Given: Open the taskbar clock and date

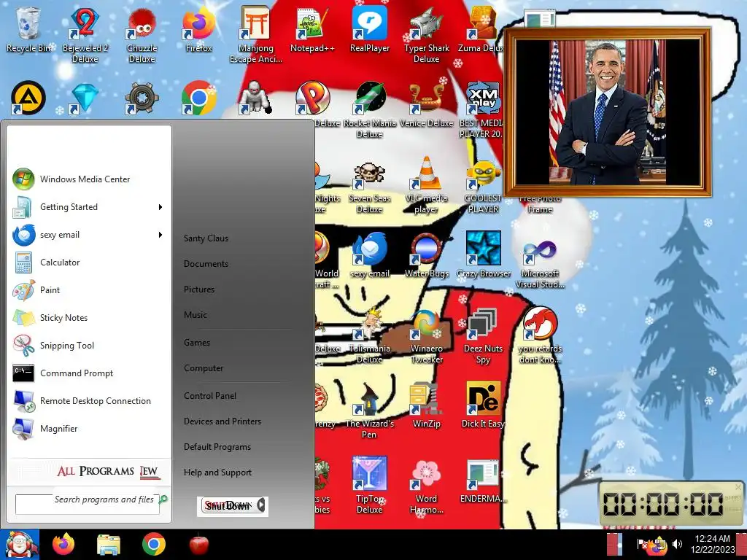Looking at the screenshot, I should click(712, 544).
